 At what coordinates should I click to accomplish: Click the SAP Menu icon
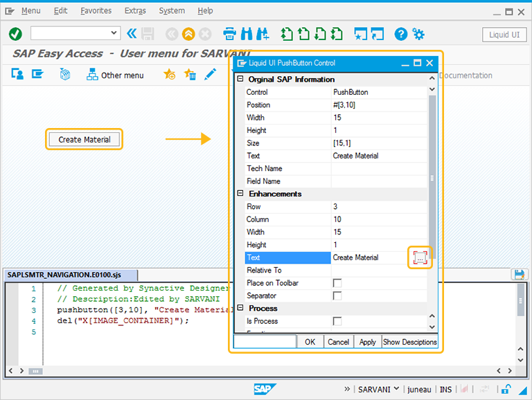tap(37, 74)
